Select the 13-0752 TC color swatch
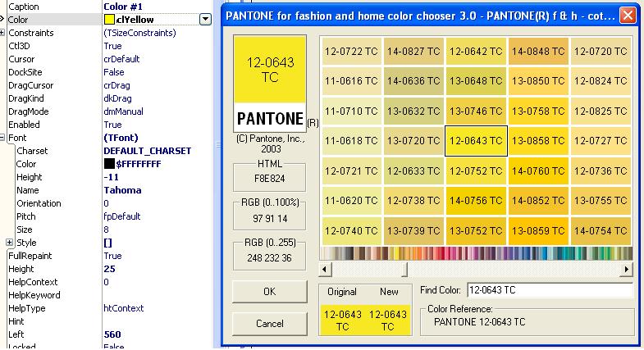This screenshot has height=350, width=644. click(476, 230)
